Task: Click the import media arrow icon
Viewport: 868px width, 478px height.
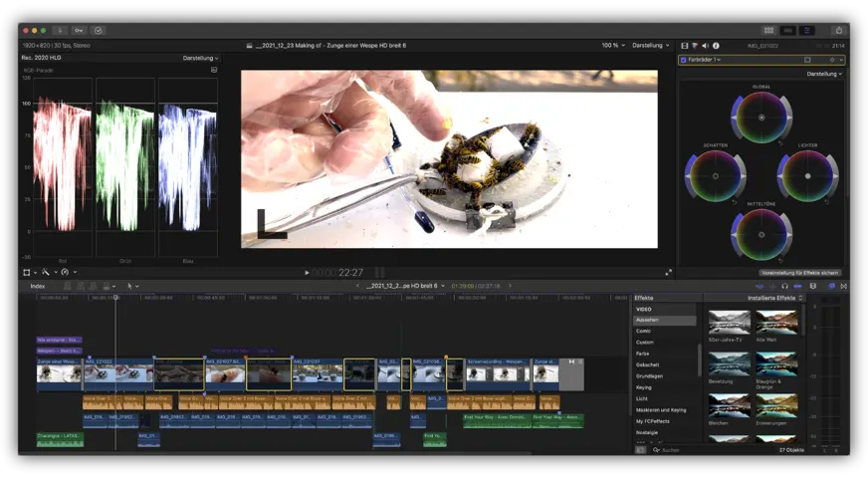Action: (60, 31)
